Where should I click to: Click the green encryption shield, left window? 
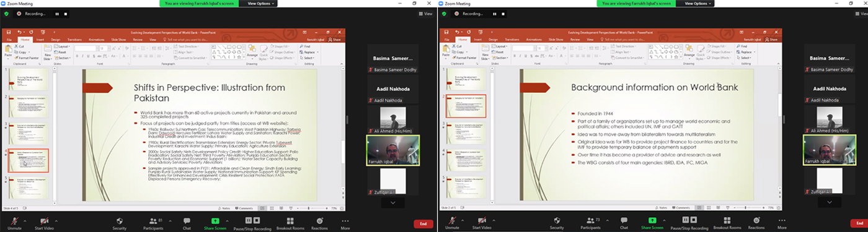pos(7,14)
